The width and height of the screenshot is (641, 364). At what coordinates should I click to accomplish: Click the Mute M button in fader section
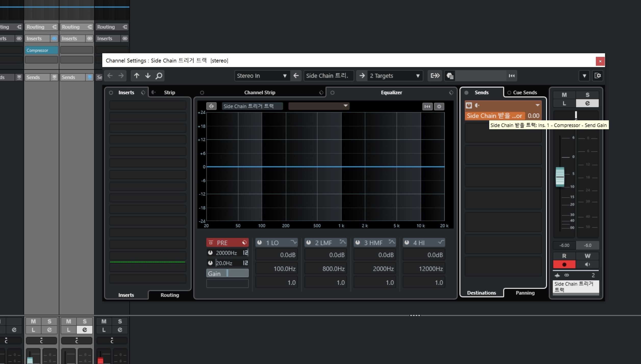pyautogui.click(x=564, y=95)
